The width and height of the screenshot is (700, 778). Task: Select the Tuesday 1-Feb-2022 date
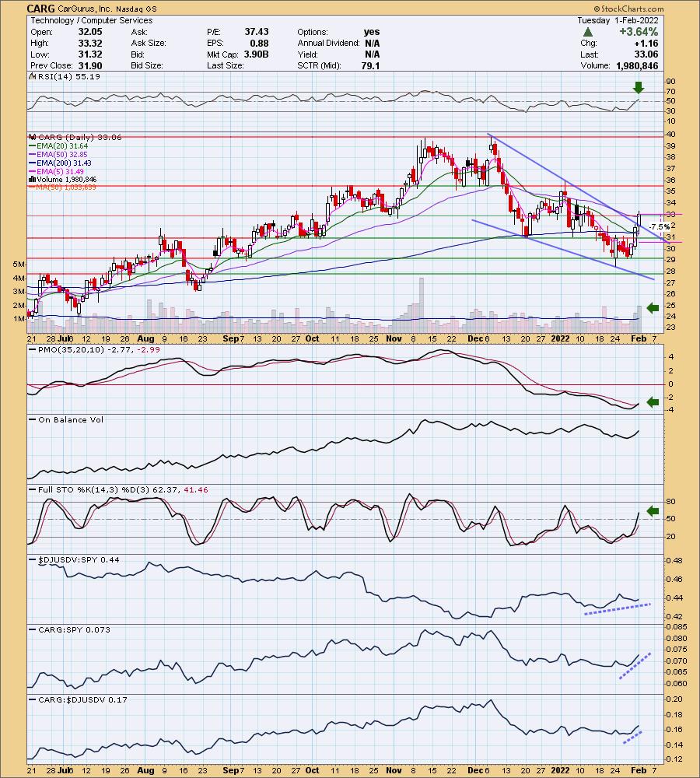point(618,20)
